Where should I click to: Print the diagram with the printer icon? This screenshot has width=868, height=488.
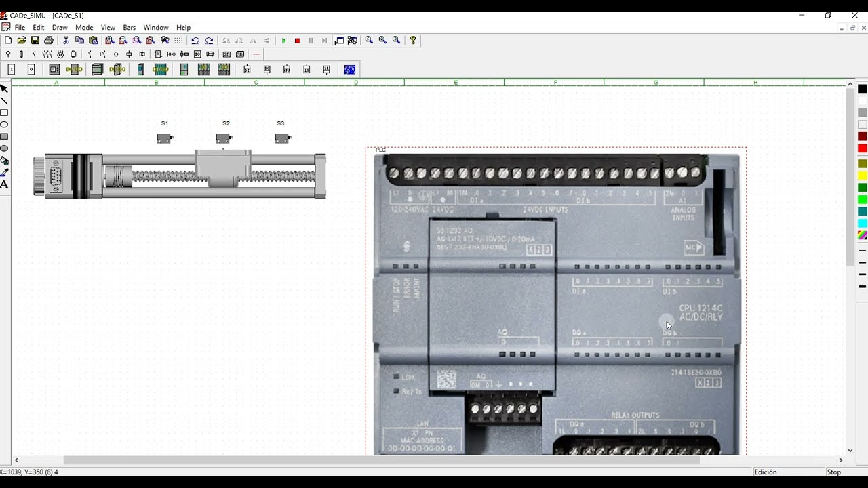point(49,41)
